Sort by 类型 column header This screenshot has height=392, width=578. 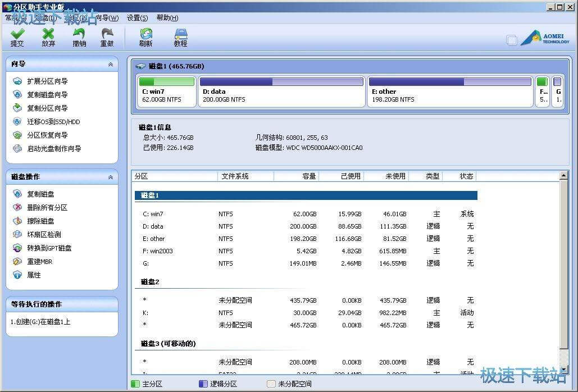click(x=426, y=176)
